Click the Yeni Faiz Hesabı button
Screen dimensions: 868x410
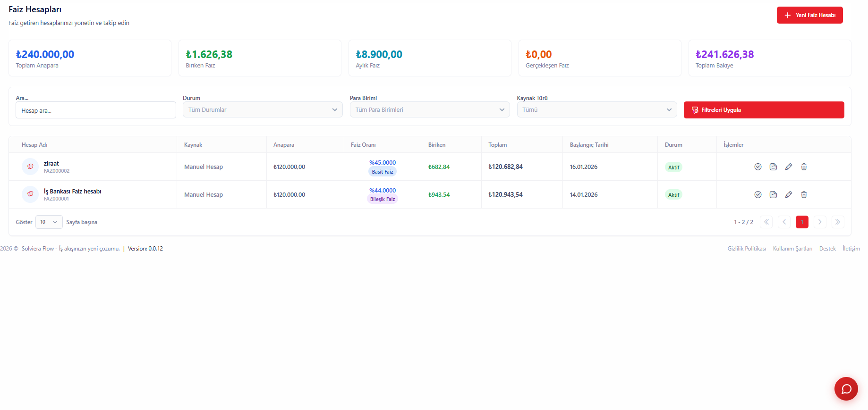pyautogui.click(x=809, y=15)
